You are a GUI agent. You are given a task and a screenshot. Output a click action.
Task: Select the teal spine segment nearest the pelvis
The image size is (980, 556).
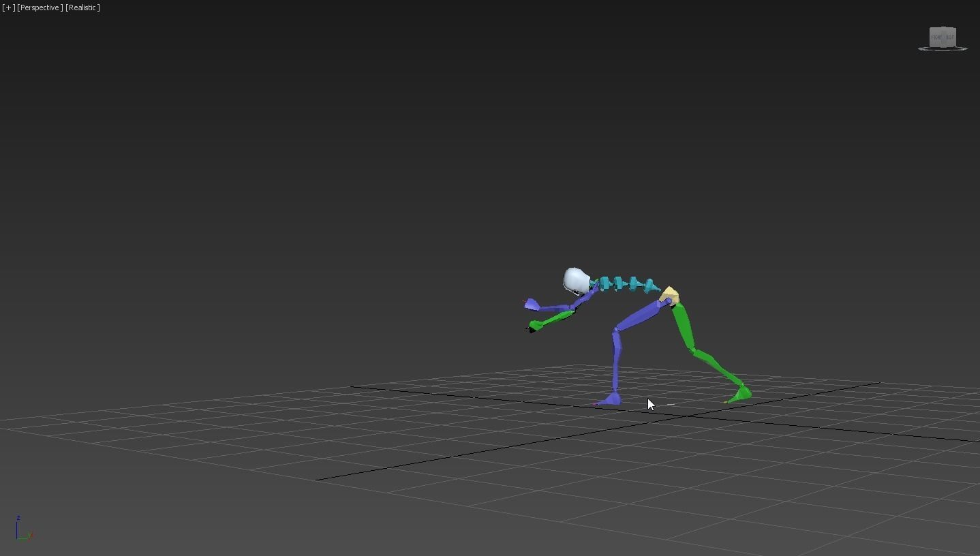coord(649,285)
